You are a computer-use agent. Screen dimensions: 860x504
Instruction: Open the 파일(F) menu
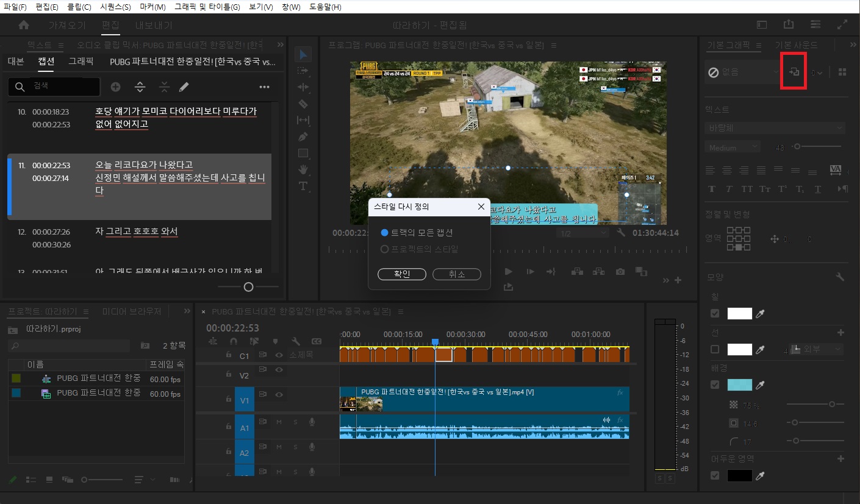[15, 7]
